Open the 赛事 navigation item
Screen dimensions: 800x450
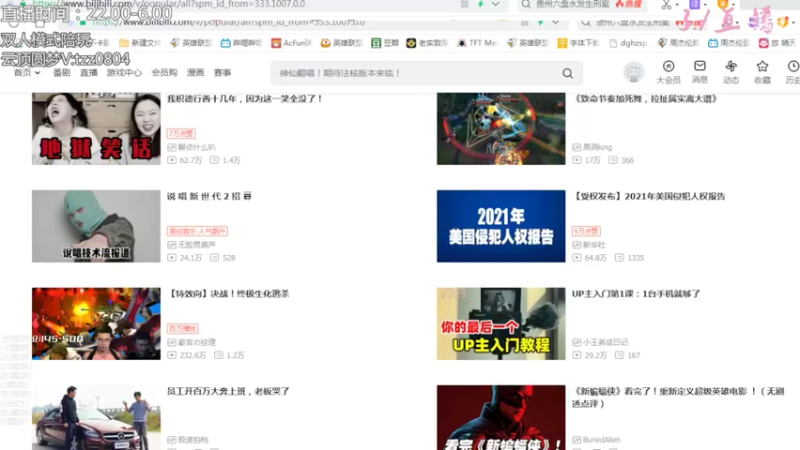tap(222, 72)
